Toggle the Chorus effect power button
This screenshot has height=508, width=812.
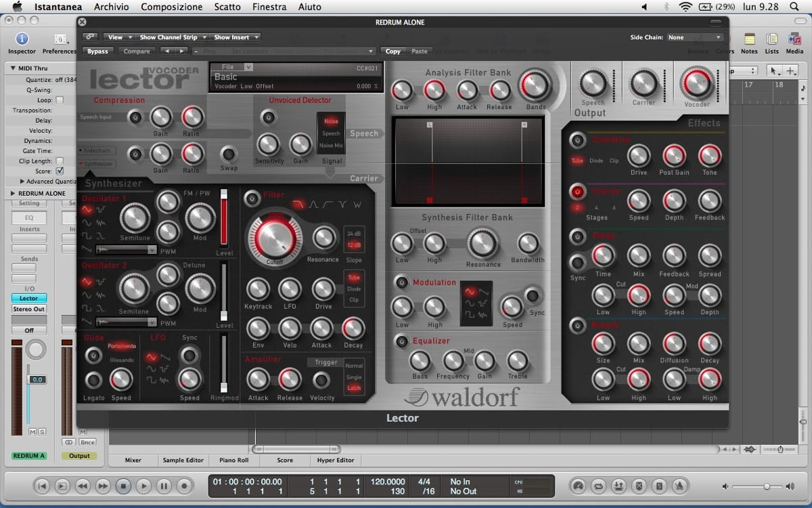tap(577, 192)
